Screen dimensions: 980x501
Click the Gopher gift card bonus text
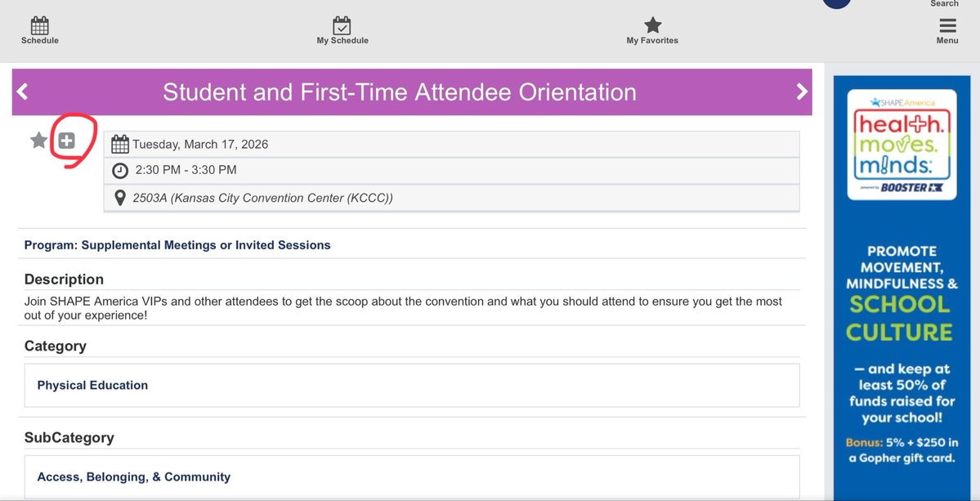click(x=902, y=450)
